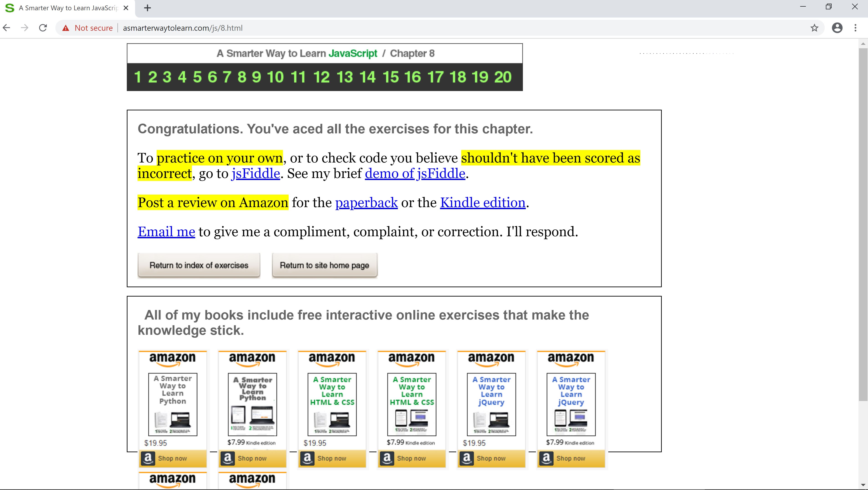Go to chapter 6 in the chapter bar

coord(212,77)
